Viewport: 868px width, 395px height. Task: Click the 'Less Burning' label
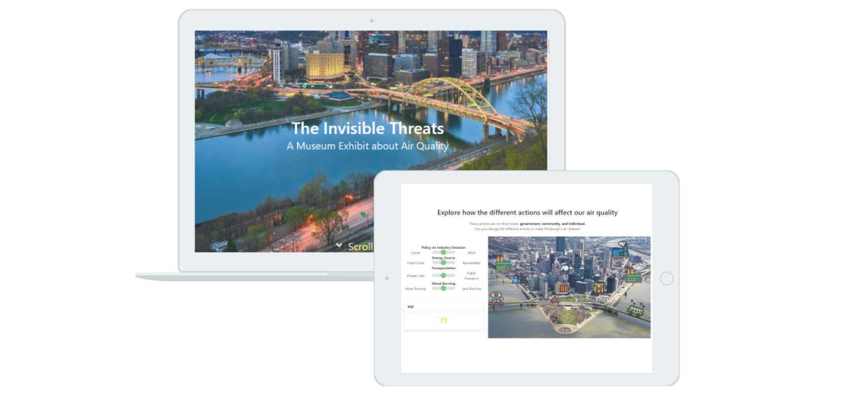[471, 289]
